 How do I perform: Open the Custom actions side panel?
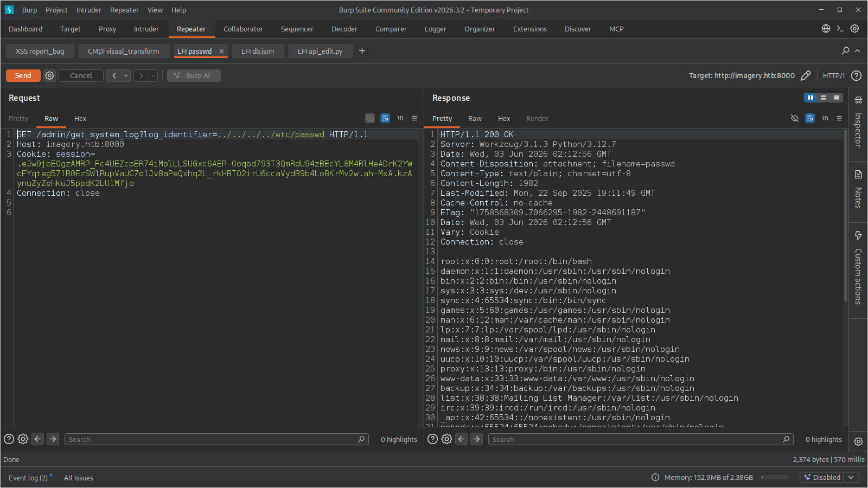(858, 268)
